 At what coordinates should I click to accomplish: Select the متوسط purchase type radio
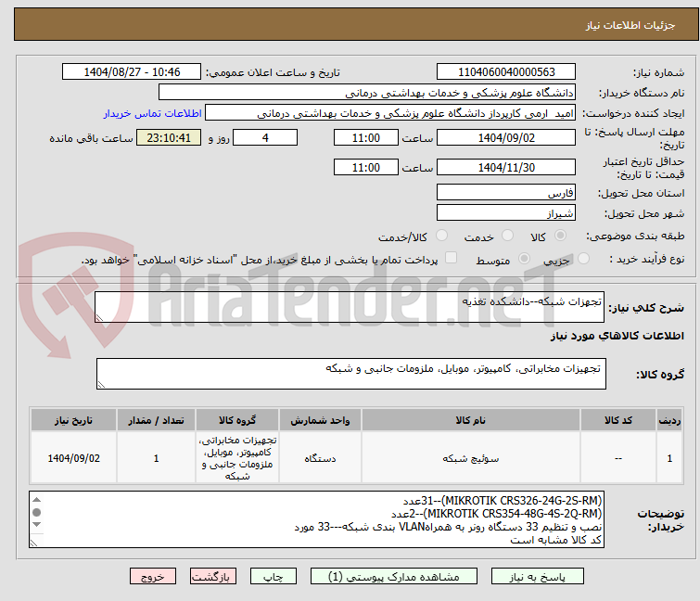tap(524, 259)
